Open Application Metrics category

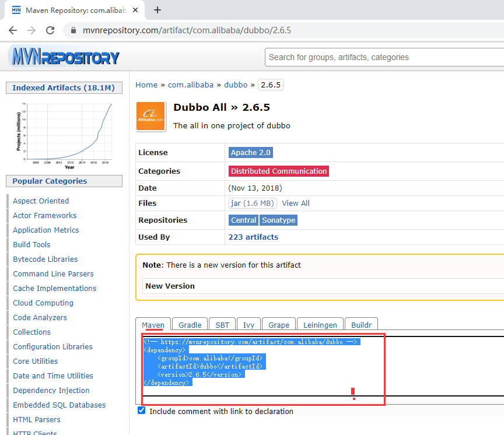46,230
